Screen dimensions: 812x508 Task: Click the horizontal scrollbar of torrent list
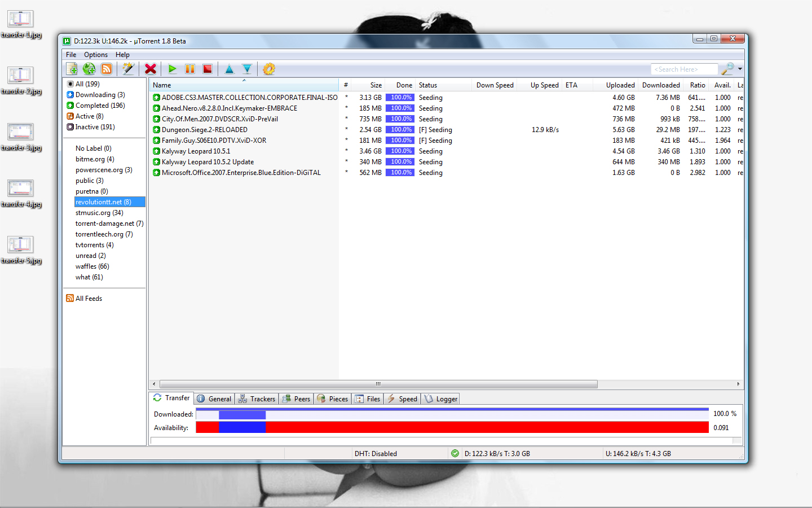click(x=378, y=384)
